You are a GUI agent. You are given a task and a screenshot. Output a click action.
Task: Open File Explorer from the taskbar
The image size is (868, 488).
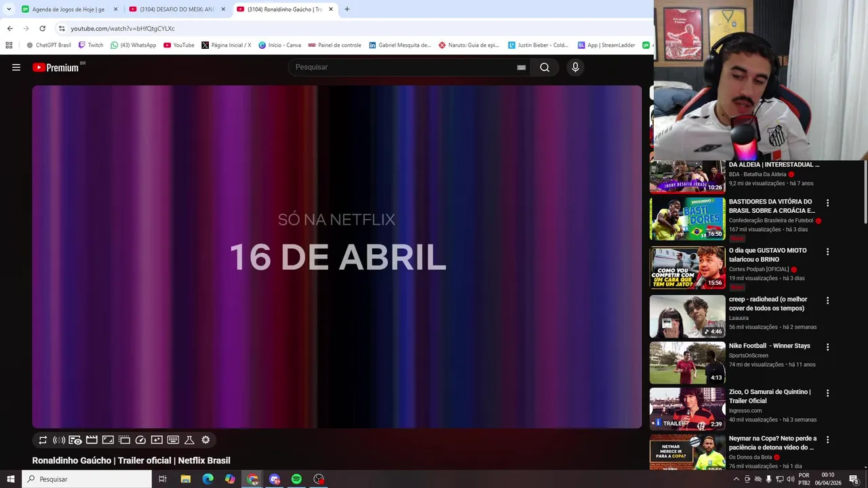pos(185,479)
